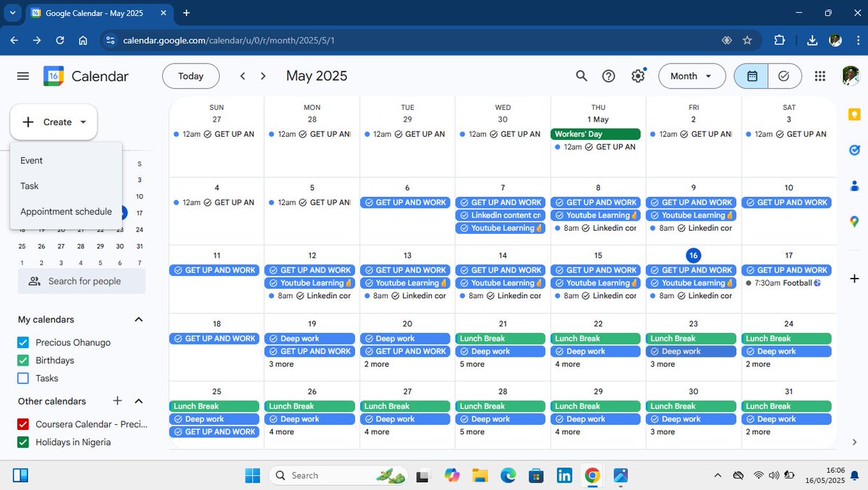The width and height of the screenshot is (868, 490).
Task: Open browser extensions puzzle icon
Action: tap(780, 41)
